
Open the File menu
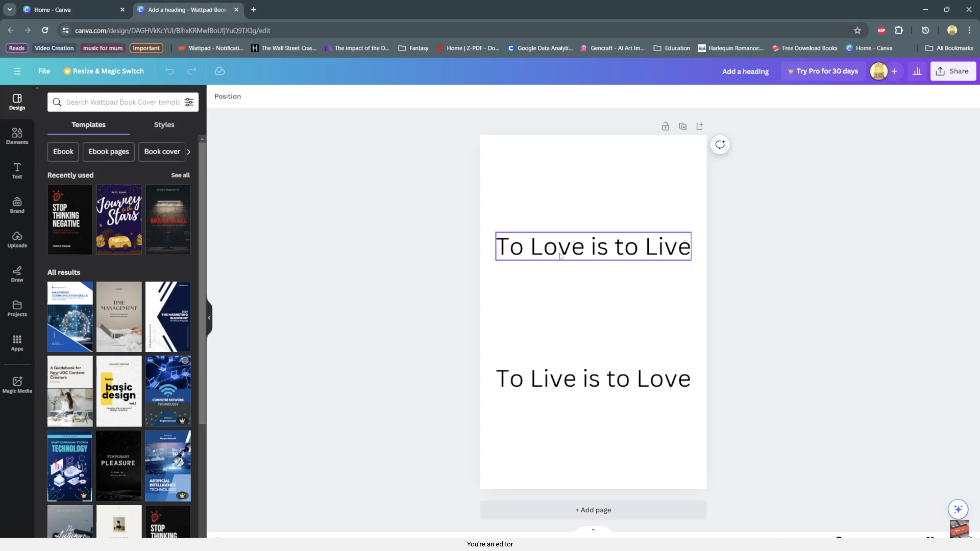(44, 71)
